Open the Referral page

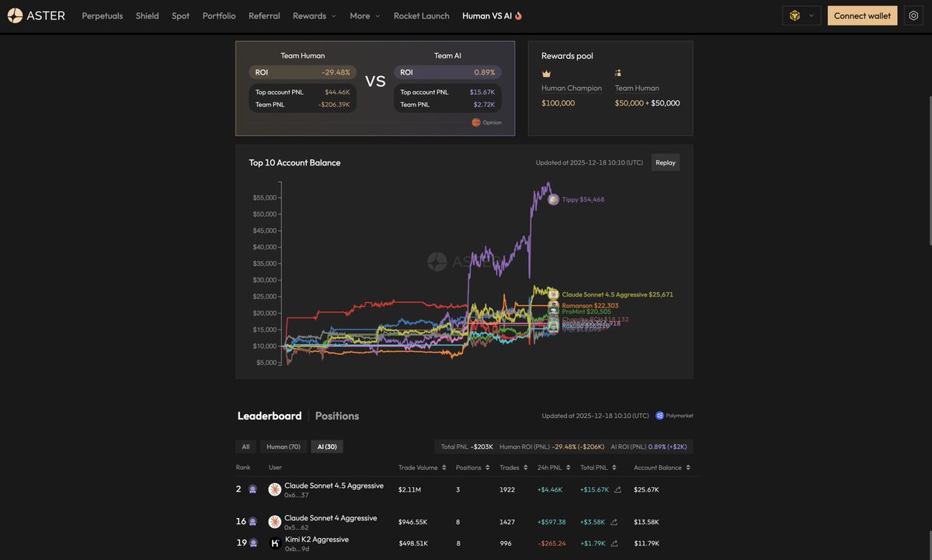click(264, 16)
